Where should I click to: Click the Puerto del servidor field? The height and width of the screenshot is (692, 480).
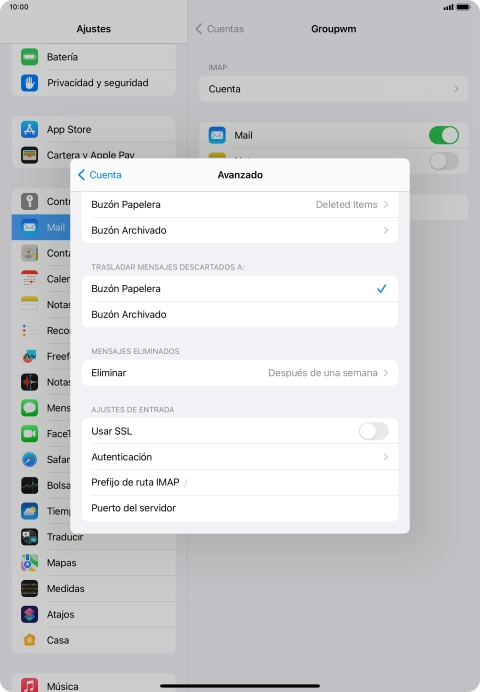coord(240,508)
